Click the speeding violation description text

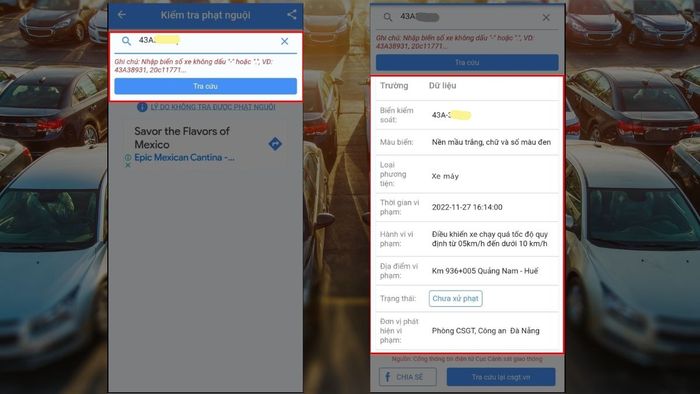click(x=490, y=239)
